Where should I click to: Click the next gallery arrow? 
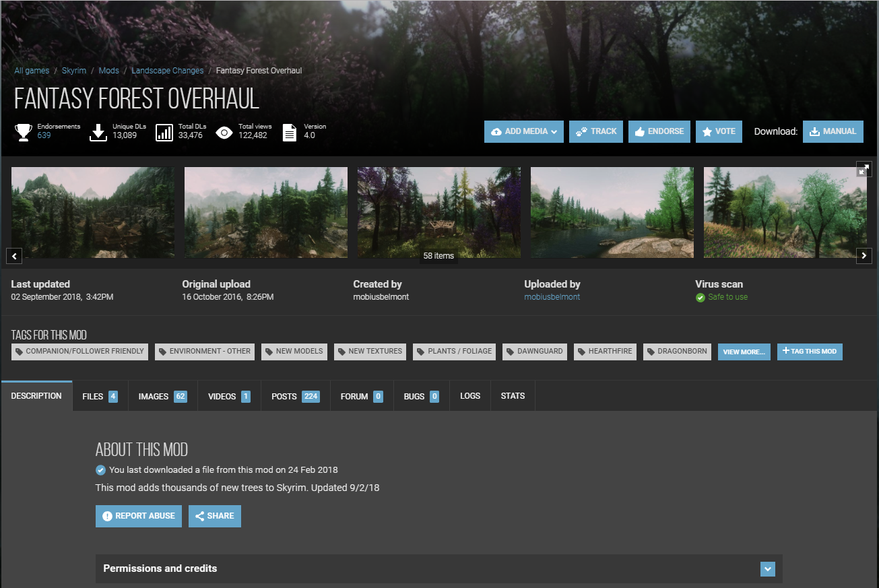tap(864, 256)
